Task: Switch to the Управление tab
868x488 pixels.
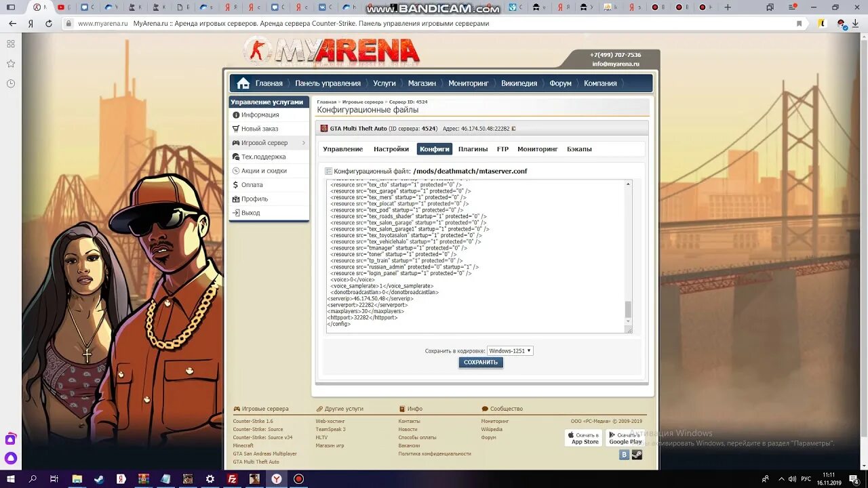Action: [x=342, y=149]
